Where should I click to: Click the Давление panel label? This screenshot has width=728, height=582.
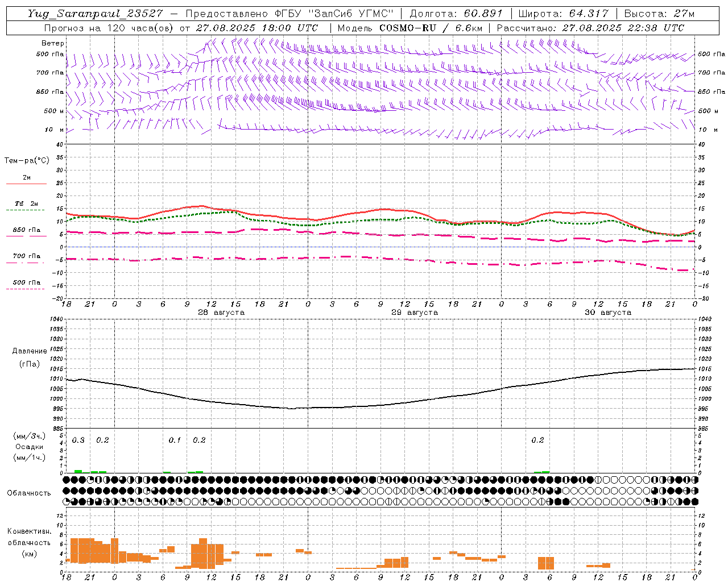[x=29, y=351]
